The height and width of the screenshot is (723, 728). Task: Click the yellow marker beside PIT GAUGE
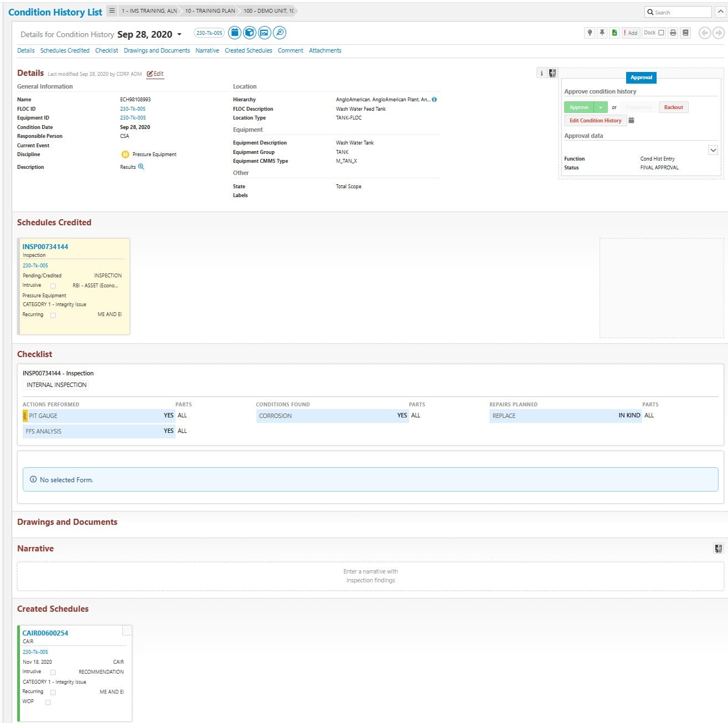25,416
